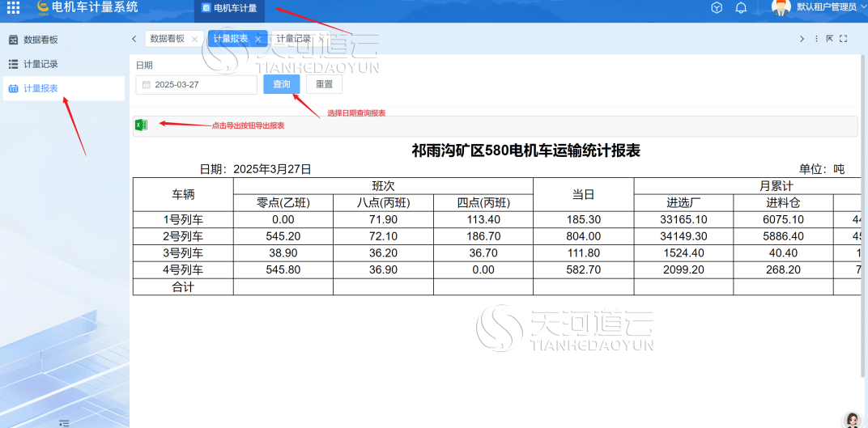Click the 185.30 daily total cell
This screenshot has width=868, height=428.
point(584,219)
